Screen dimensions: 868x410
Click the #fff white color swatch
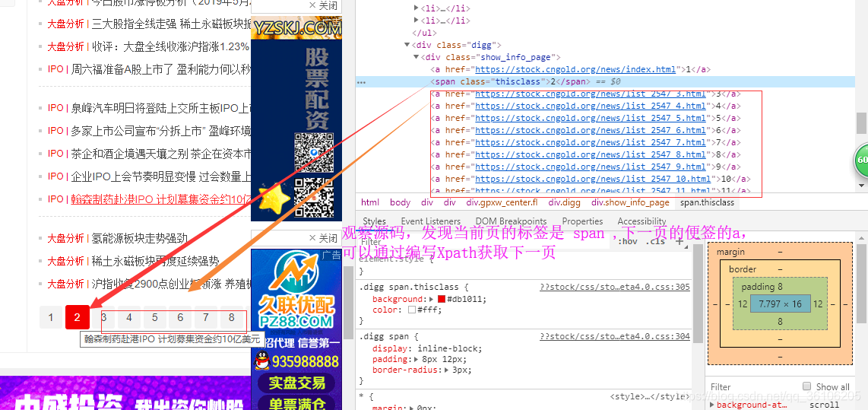tap(412, 310)
